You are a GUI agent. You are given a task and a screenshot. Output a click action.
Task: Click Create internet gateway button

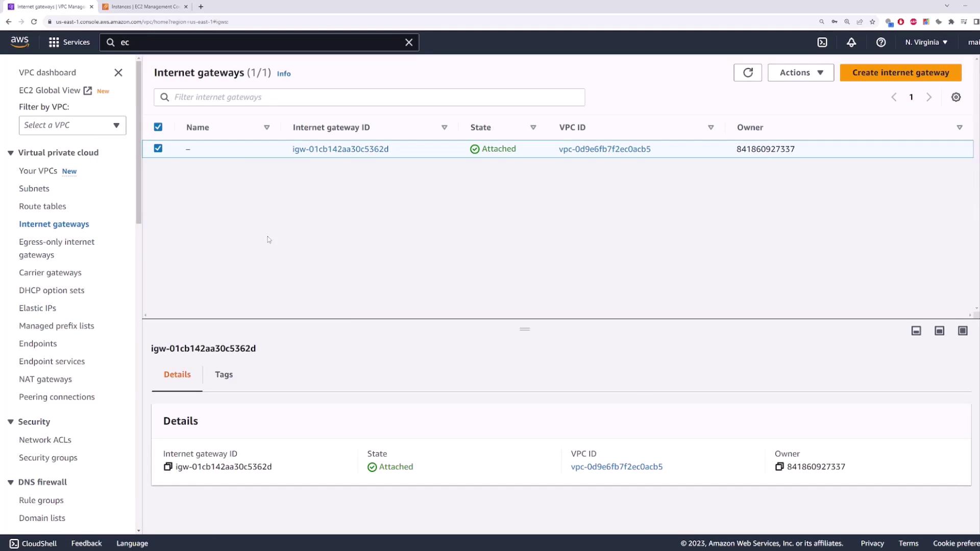(900, 72)
